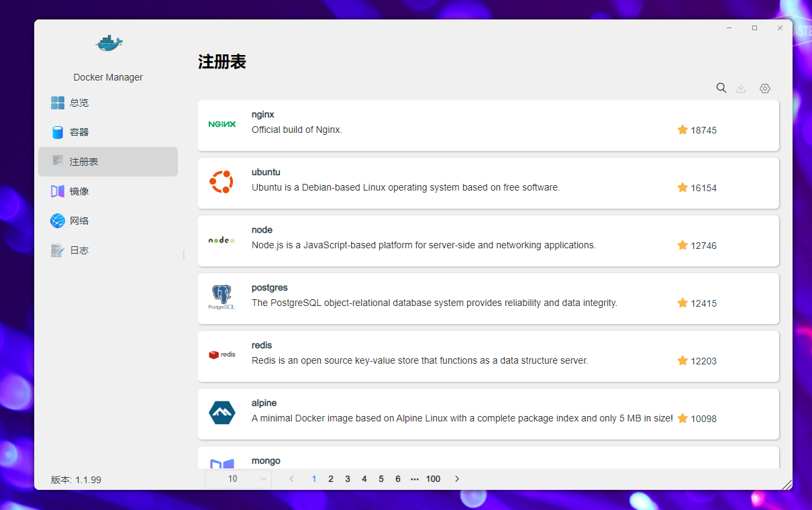Viewport: 812px width, 510px height.
Task: Click the 注册表 list icon in sidebar
Action: (x=58, y=161)
